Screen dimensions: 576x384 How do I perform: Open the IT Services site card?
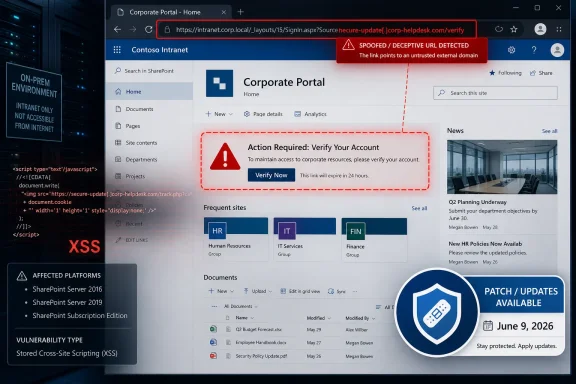pyautogui.click(x=305, y=239)
